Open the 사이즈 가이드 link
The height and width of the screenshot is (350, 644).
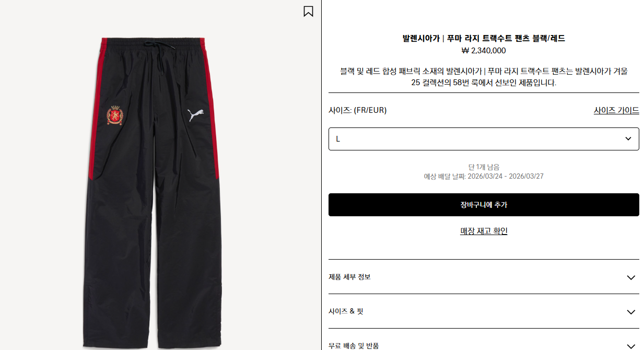(x=616, y=110)
